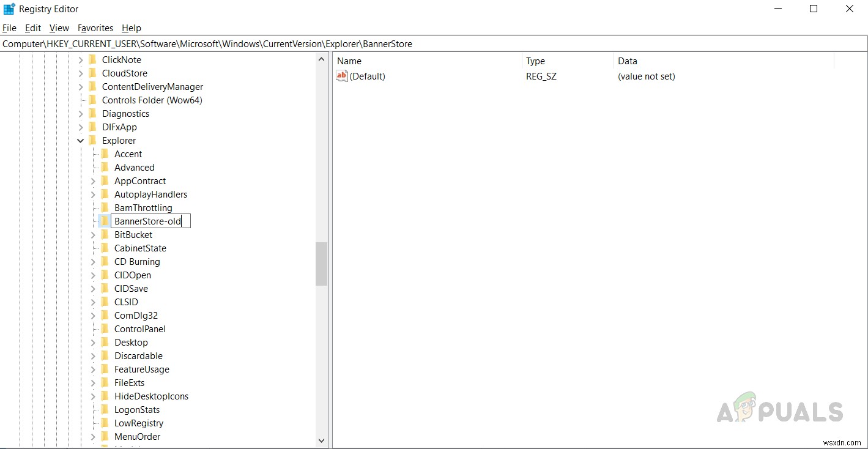Select the LowRegistry key
Image resolution: width=868 pixels, height=449 pixels.
tap(139, 423)
